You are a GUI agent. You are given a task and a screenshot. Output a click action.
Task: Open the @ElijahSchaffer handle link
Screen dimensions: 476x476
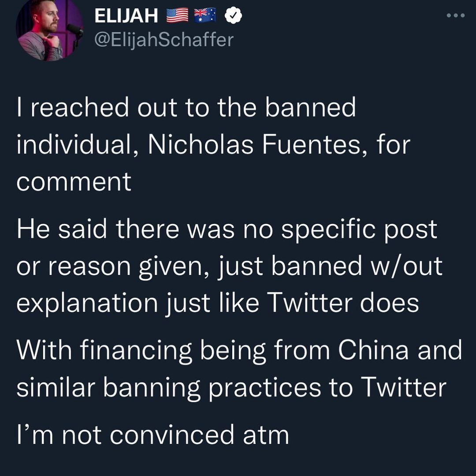(164, 40)
